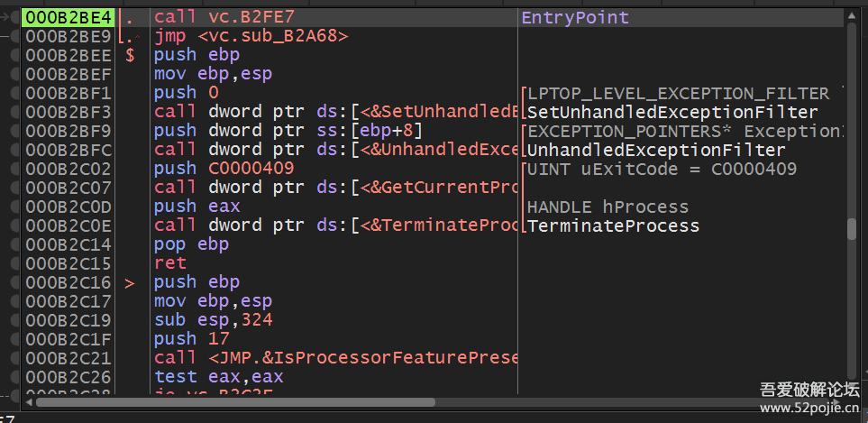The image size is (868, 423).
Task: Click the horizontal scrollbar at bottom
Action: click(234, 402)
